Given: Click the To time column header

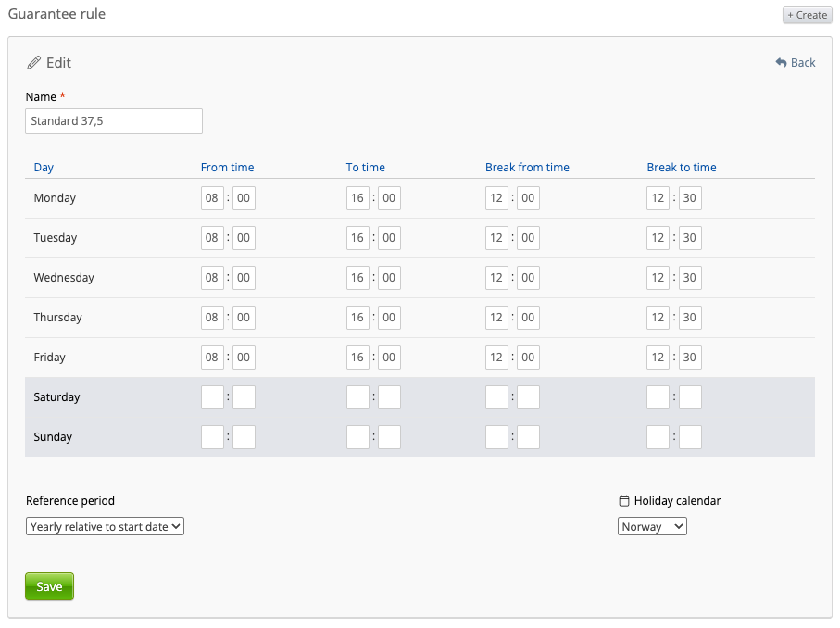Looking at the screenshot, I should (x=366, y=168).
